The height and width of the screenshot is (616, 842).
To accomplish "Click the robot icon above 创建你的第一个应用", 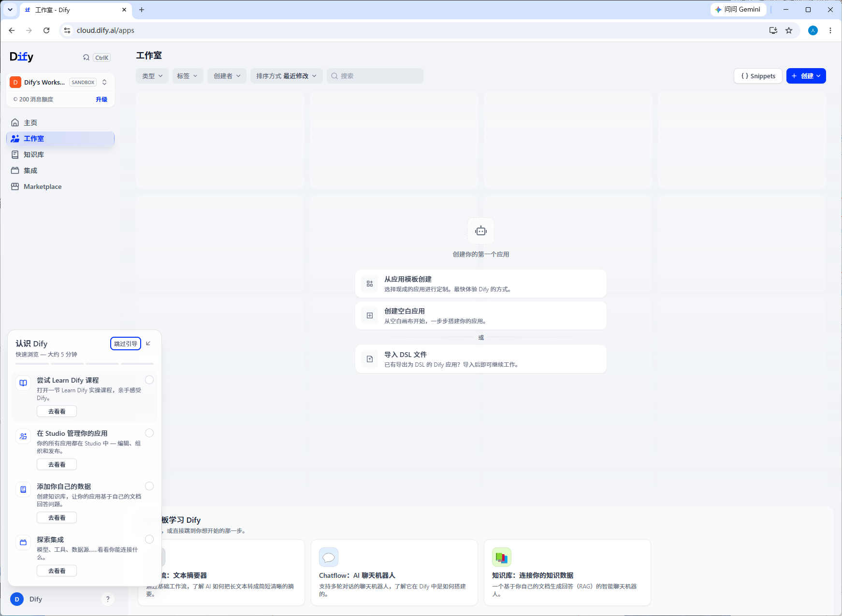I will tap(481, 231).
